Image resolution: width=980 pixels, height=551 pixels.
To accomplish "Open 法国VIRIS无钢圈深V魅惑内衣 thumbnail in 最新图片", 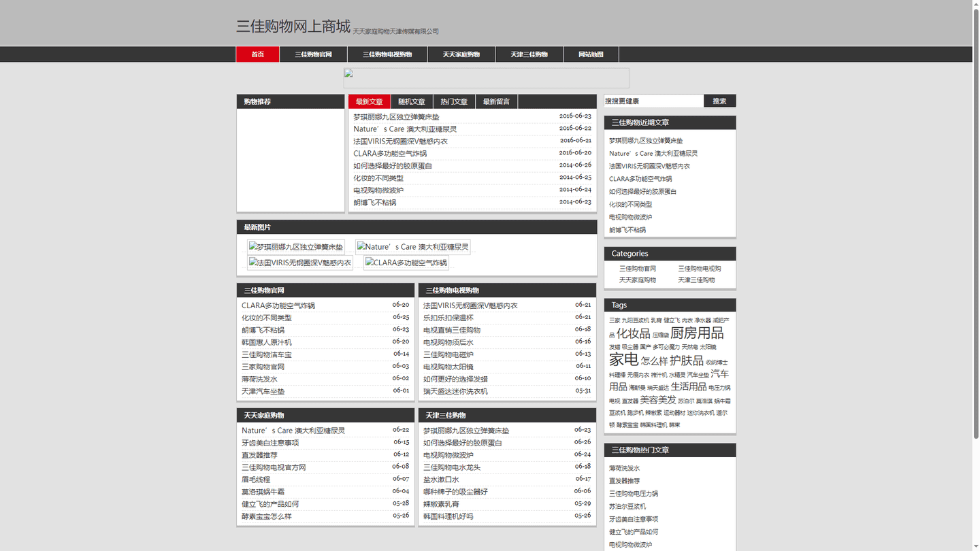I will (x=300, y=263).
